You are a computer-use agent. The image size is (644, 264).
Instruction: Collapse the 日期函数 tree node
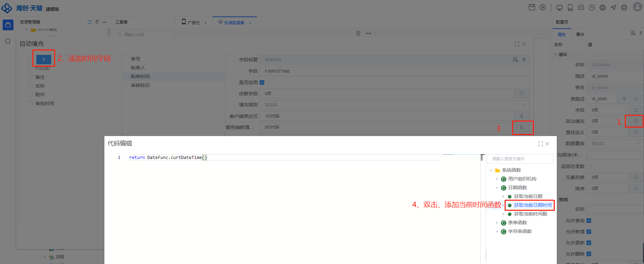click(x=497, y=188)
